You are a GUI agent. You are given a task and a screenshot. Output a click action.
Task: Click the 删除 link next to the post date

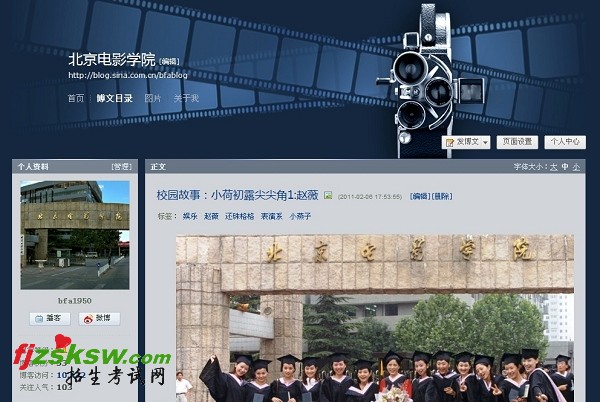click(441, 197)
